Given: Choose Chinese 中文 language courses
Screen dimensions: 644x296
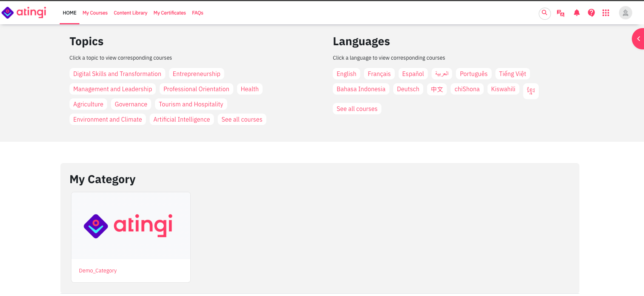Looking at the screenshot, I should pyautogui.click(x=437, y=89).
